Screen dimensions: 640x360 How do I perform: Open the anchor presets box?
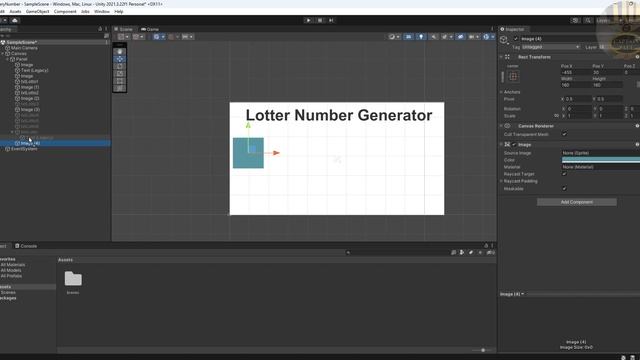coord(513,76)
